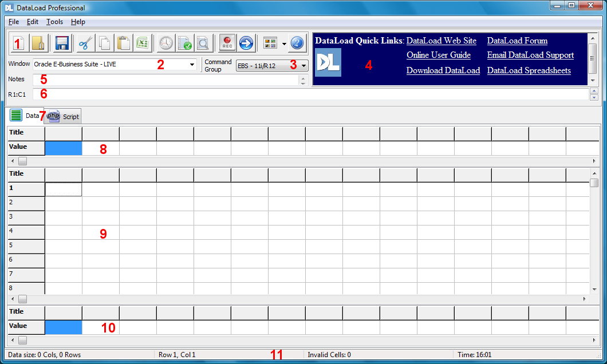Cut selection using the scissors icon
Viewport: 607px width, 364px height.
pos(85,43)
